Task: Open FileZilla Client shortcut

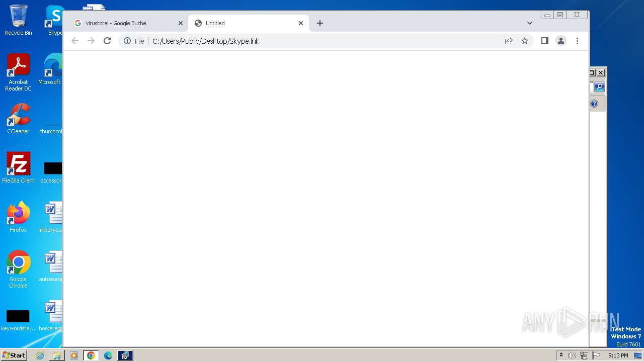Action: pyautogui.click(x=18, y=167)
